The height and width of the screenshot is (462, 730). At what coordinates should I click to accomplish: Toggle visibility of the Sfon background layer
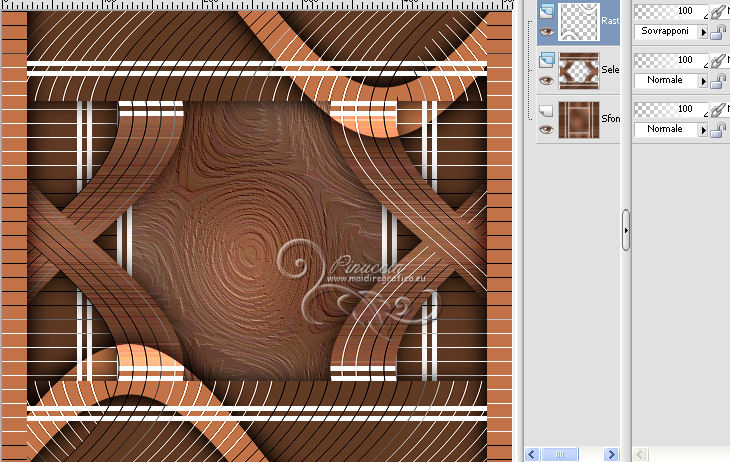[547, 130]
